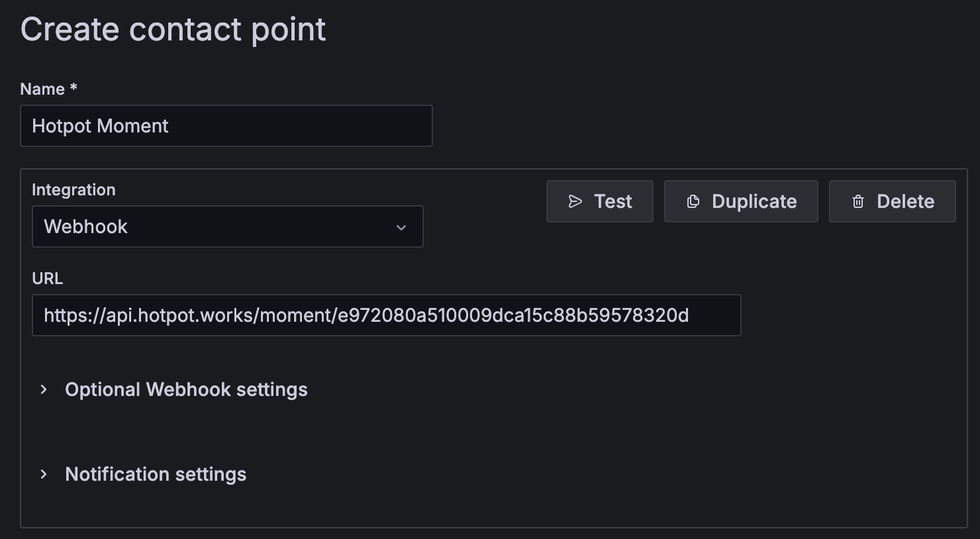Open the Notification settings section label
The width and height of the screenshot is (980, 539).
(156, 474)
